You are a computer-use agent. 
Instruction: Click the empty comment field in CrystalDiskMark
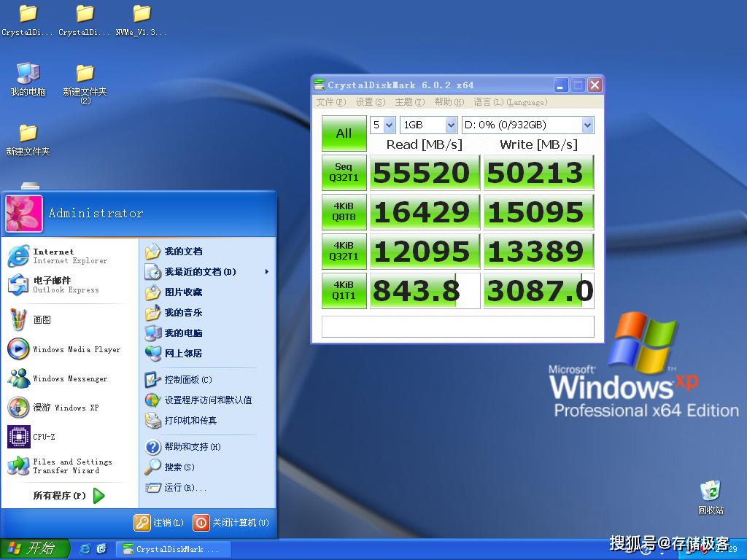tap(458, 327)
